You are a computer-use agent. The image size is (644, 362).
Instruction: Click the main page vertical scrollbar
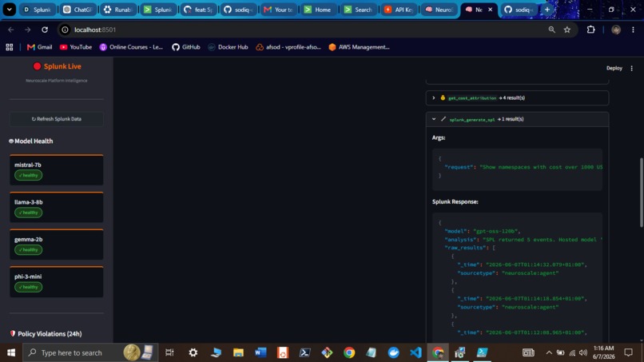pos(641,193)
